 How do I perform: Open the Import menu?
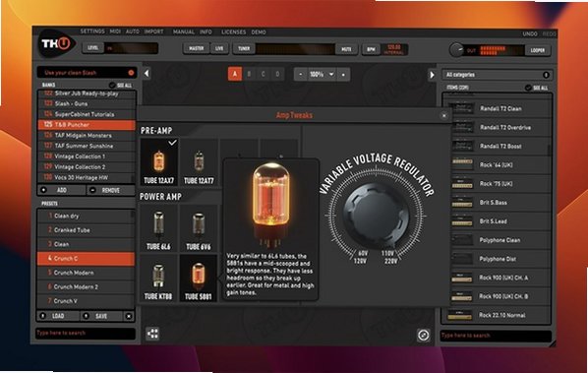(153, 31)
